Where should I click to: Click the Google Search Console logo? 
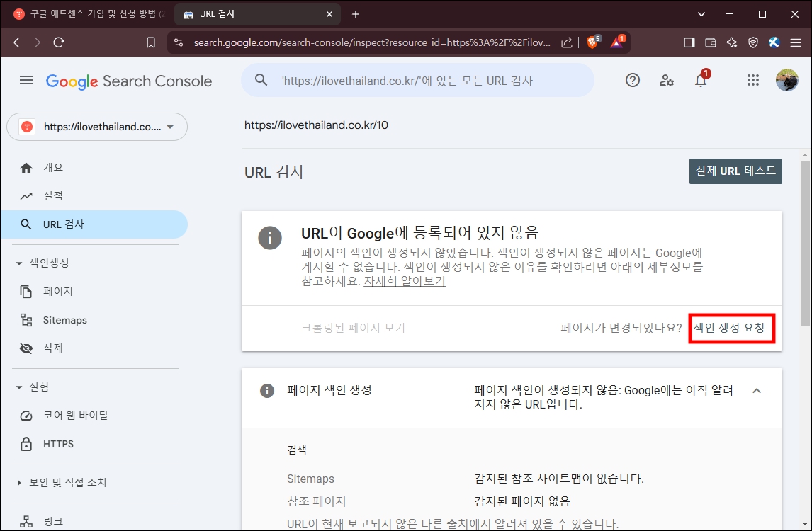pyautogui.click(x=129, y=81)
